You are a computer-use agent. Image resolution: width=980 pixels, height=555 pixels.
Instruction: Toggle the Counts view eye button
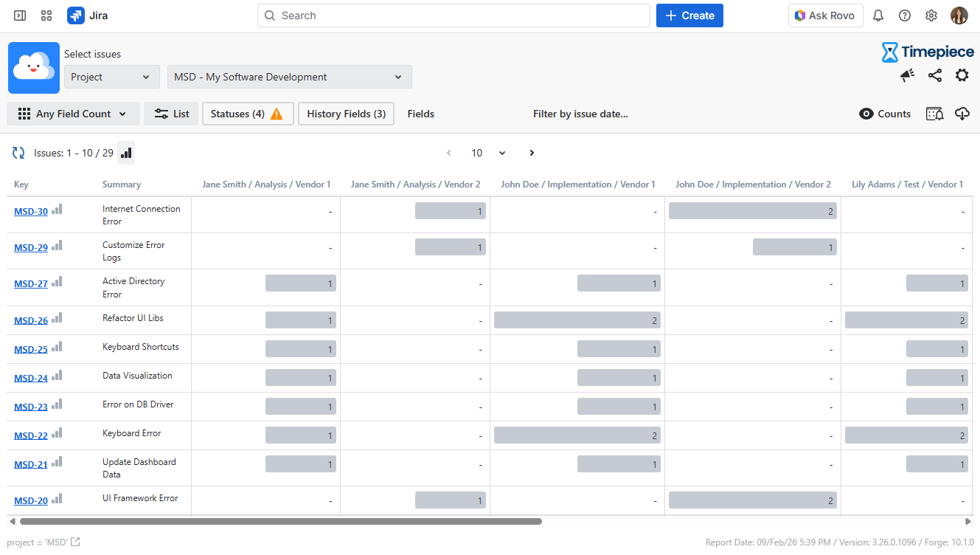coord(885,114)
